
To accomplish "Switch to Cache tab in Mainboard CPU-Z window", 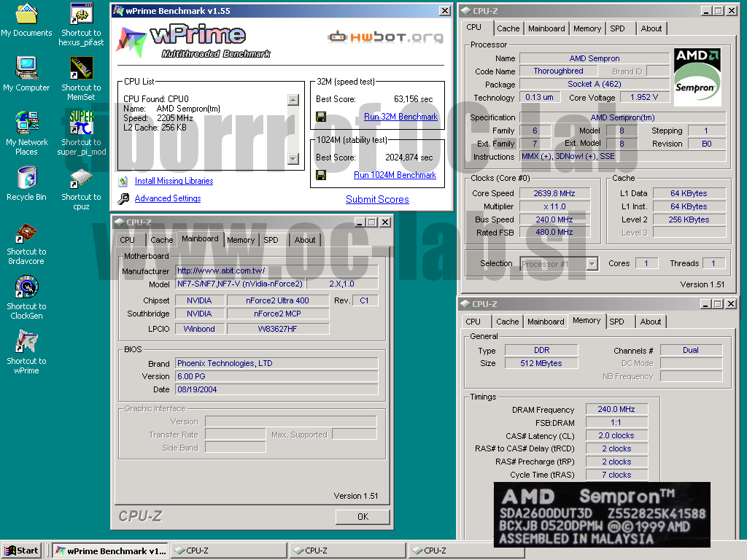I will pos(162,240).
